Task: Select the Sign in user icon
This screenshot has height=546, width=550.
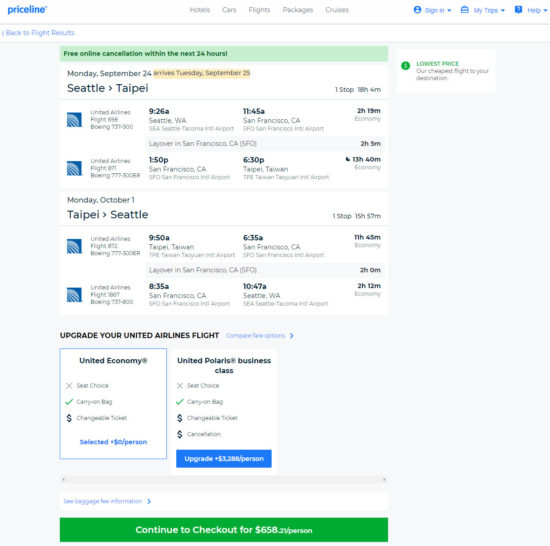Action: [x=417, y=10]
